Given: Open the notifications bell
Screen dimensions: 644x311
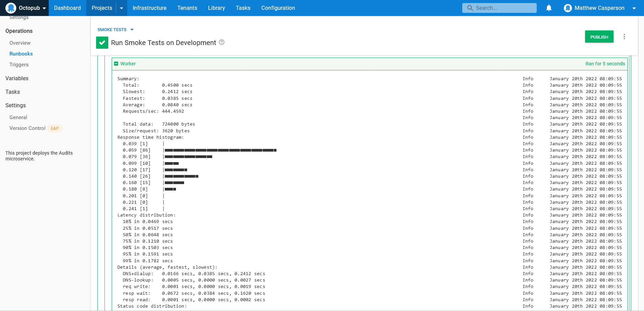Looking at the screenshot, I should [x=549, y=8].
